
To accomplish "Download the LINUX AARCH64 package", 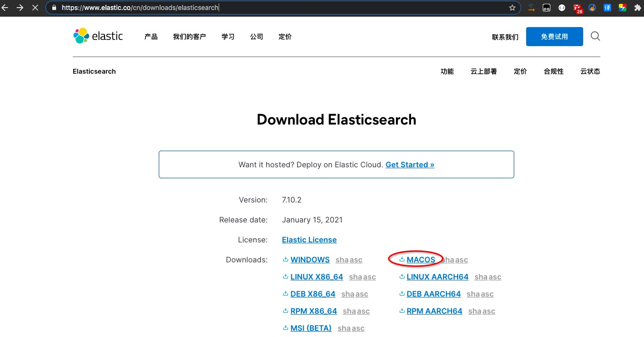I will click(x=438, y=277).
